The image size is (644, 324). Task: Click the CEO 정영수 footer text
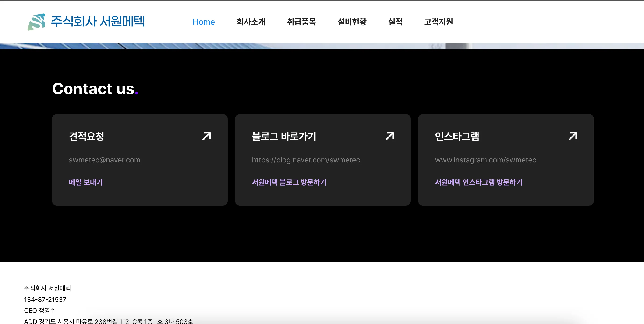click(40, 310)
